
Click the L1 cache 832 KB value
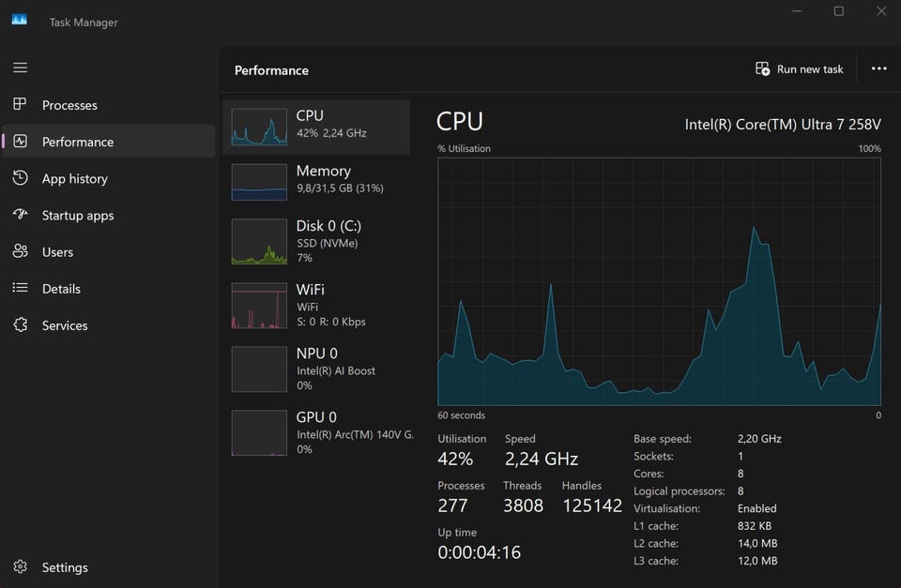point(754,526)
